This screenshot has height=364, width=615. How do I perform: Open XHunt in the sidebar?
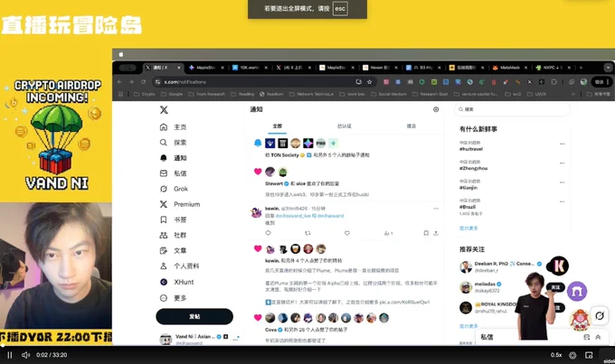(177, 282)
